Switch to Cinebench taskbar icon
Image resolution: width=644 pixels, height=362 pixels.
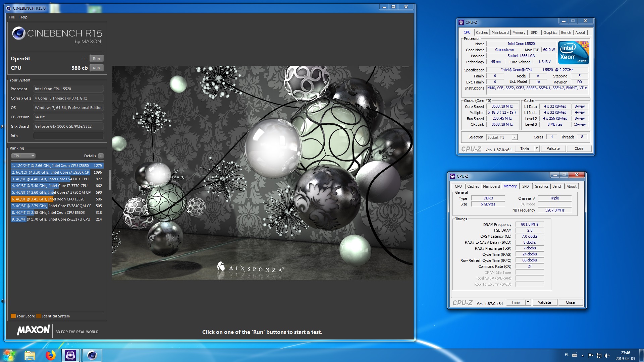click(x=92, y=355)
